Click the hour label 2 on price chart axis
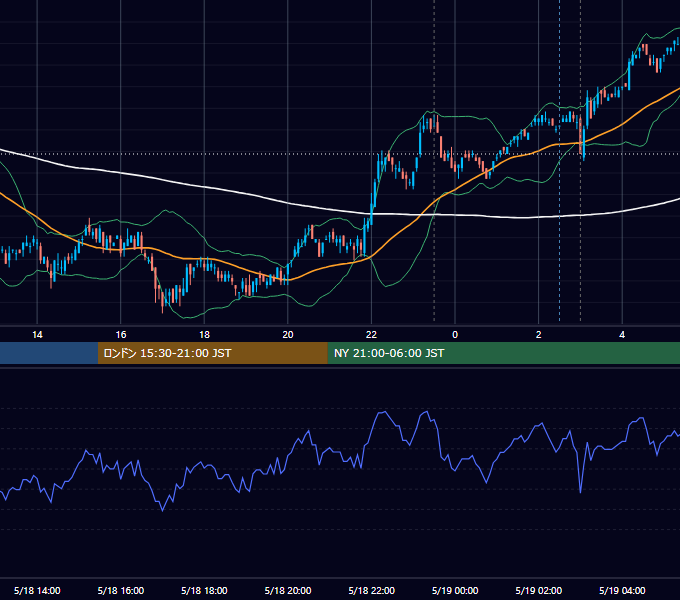Viewport: 680px width, 600px height. 539,335
